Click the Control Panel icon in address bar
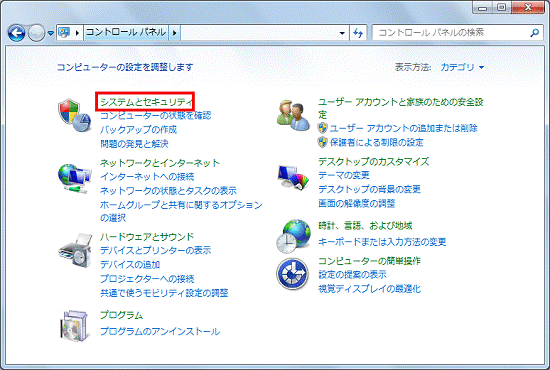Screen dimensions: 550x370 pos(64,33)
